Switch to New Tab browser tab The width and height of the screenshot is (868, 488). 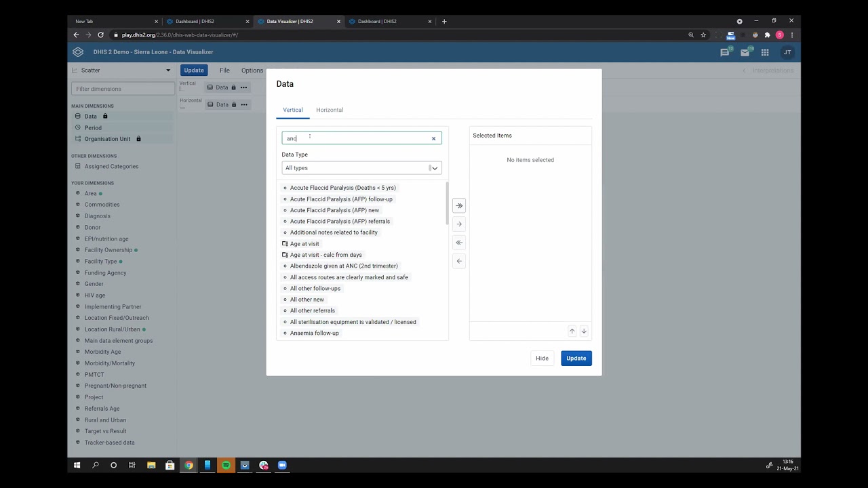point(115,21)
